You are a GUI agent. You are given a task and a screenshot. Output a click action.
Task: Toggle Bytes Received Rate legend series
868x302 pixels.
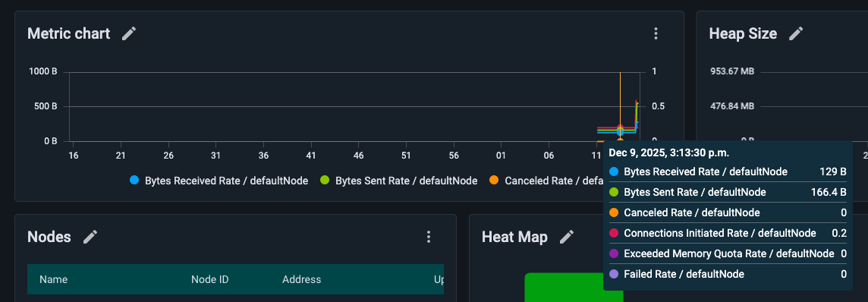pos(219,181)
